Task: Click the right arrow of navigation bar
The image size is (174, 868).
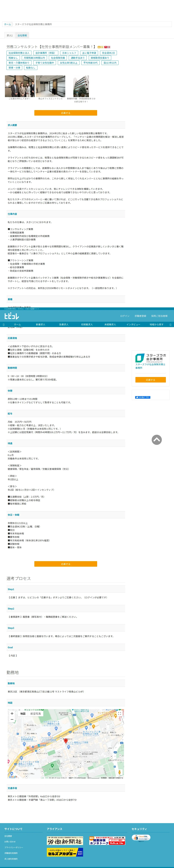Action: tap(170, 324)
